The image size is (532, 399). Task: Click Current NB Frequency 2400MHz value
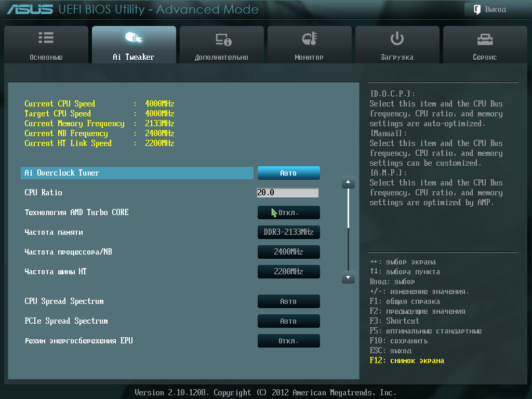pyautogui.click(x=159, y=134)
